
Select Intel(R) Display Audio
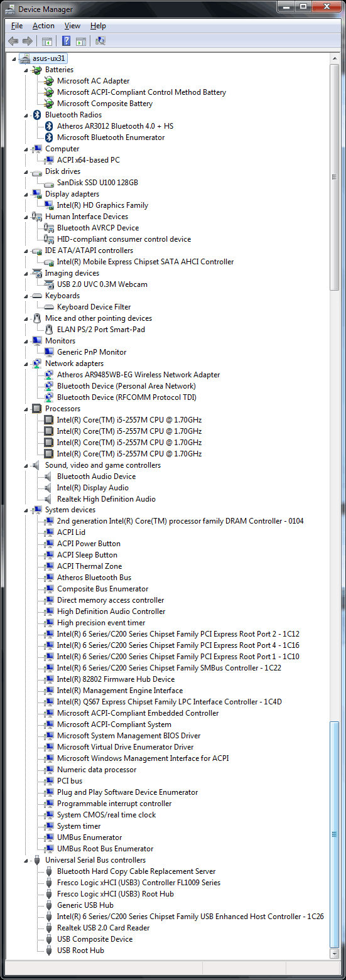(x=93, y=488)
